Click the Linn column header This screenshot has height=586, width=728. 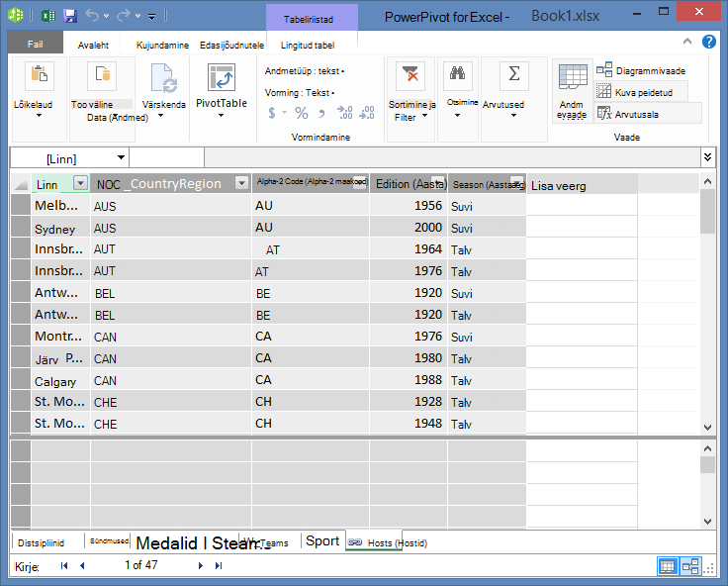pyautogui.click(x=46, y=184)
